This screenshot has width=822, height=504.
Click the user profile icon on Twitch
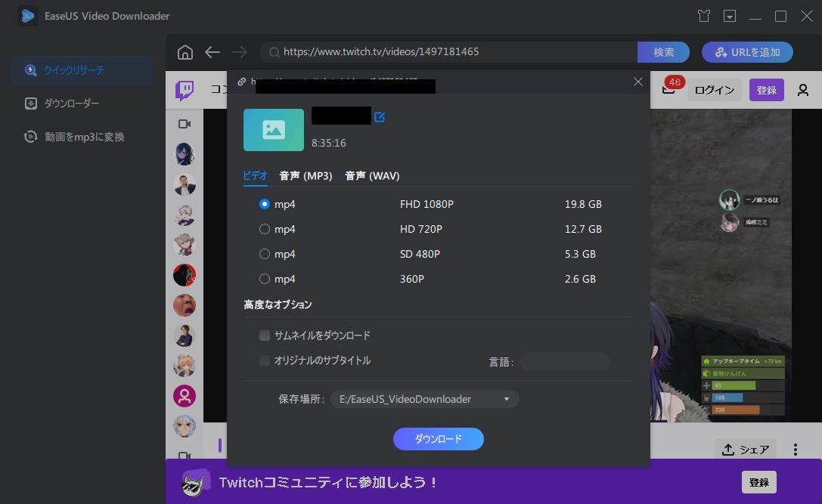tap(803, 89)
